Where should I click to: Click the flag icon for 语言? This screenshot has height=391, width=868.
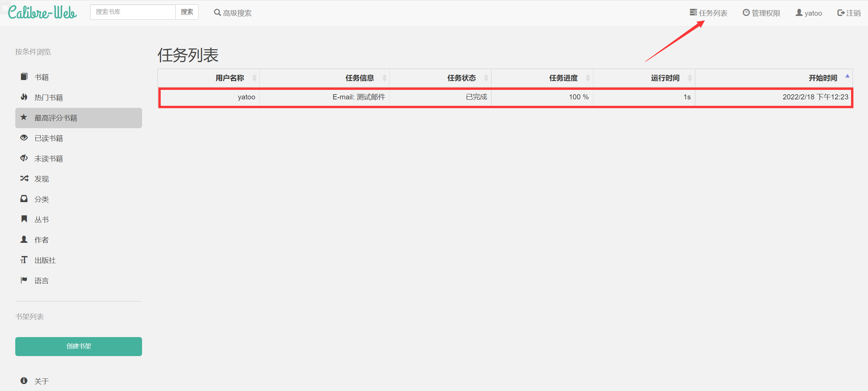(24, 280)
